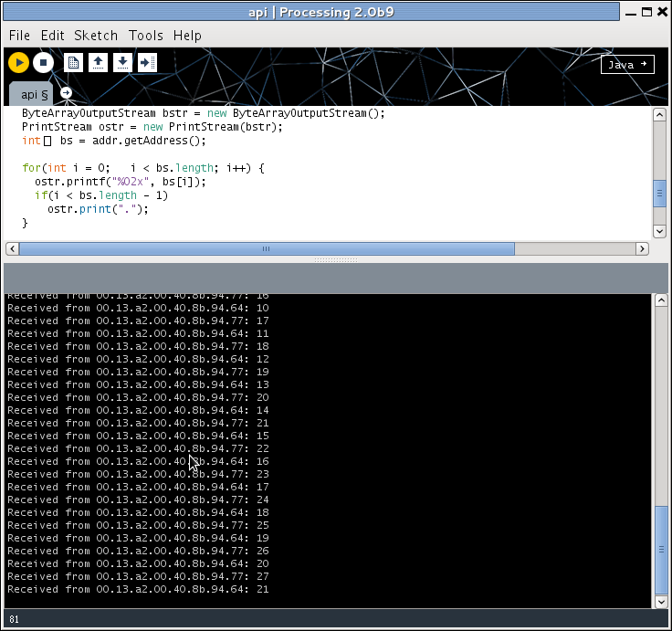This screenshot has height=631, width=672.
Task: Open the Tools menu
Action: (146, 36)
